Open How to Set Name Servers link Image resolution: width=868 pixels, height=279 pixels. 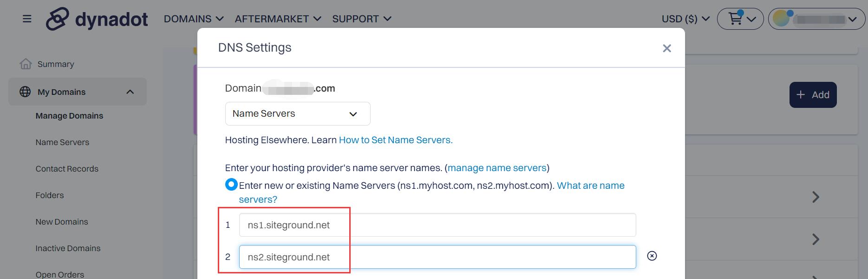396,140
